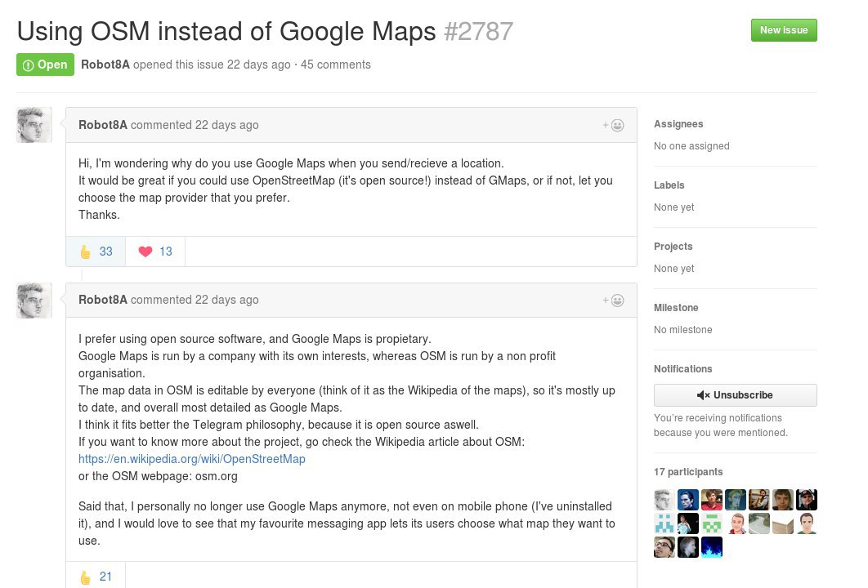The height and width of the screenshot is (588, 868).
Task: Open winding road photo participant avatar
Action: pyautogui.click(x=759, y=523)
